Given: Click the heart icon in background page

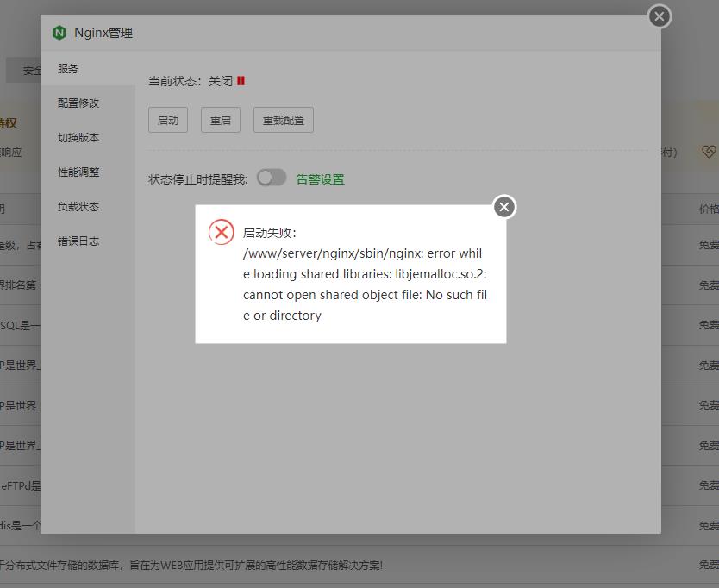Looking at the screenshot, I should click(709, 152).
